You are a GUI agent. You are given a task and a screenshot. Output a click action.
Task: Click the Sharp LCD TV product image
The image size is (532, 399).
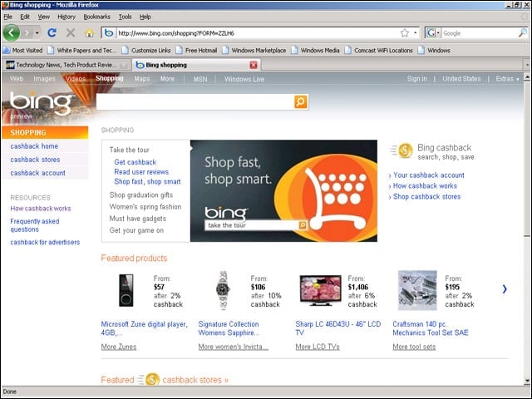click(321, 290)
